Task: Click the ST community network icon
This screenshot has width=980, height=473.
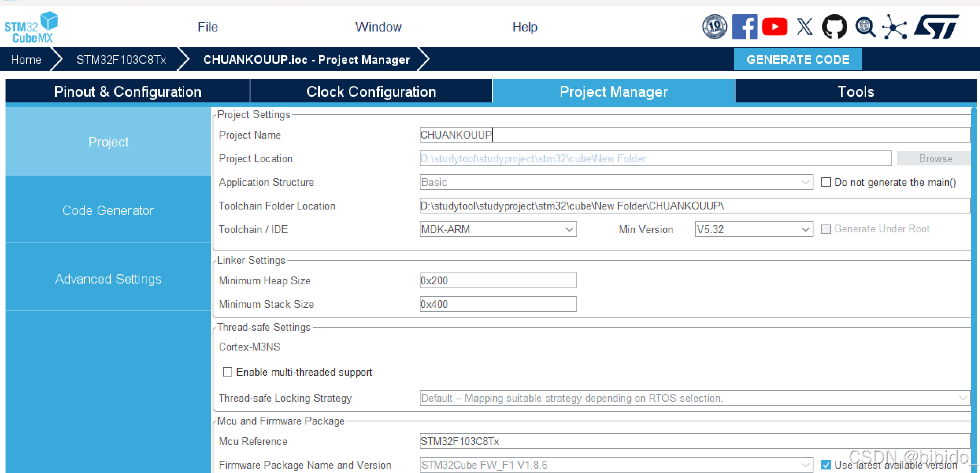Action: click(x=895, y=27)
